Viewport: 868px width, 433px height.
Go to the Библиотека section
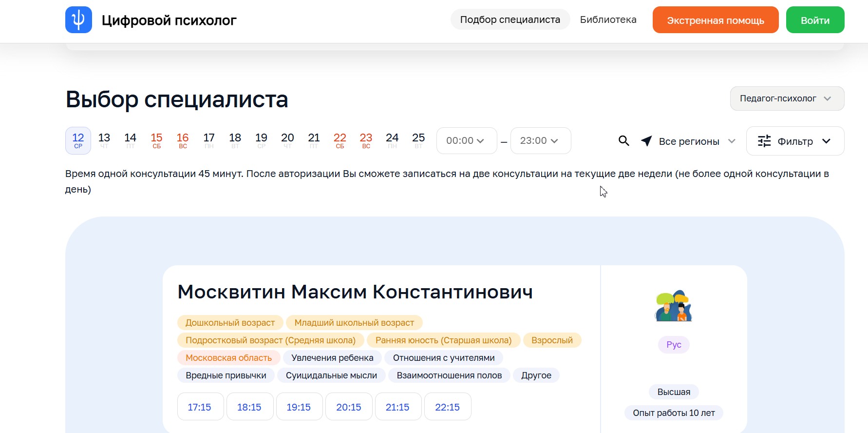tap(608, 20)
